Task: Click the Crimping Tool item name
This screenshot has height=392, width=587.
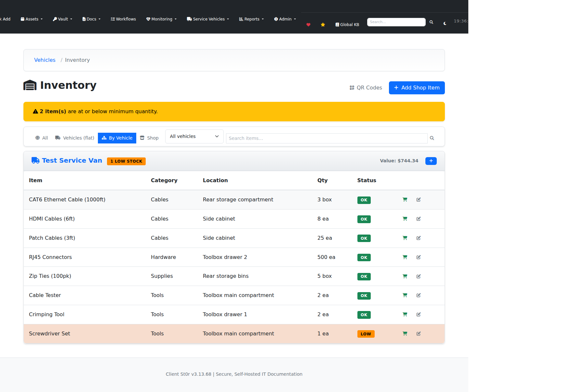Action: pyautogui.click(x=47, y=315)
